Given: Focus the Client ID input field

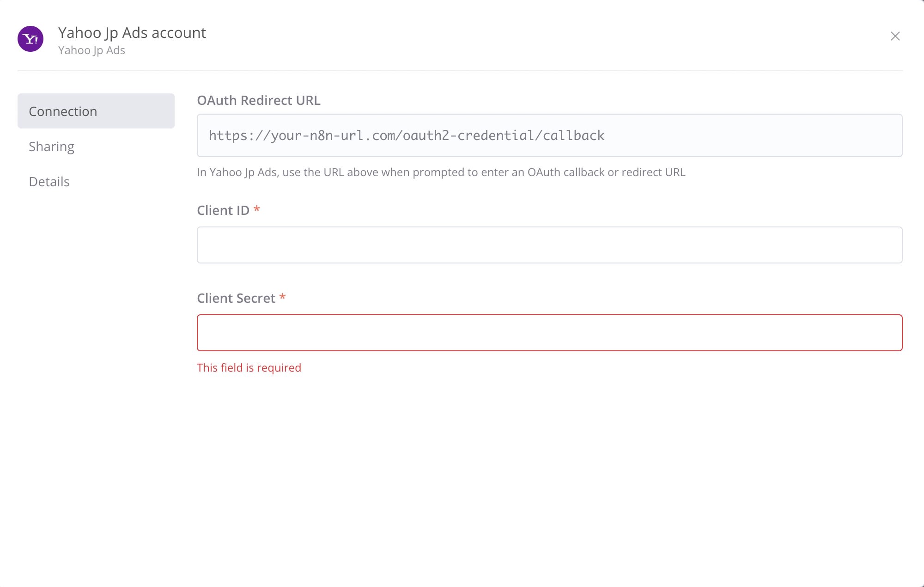Looking at the screenshot, I should (x=549, y=245).
